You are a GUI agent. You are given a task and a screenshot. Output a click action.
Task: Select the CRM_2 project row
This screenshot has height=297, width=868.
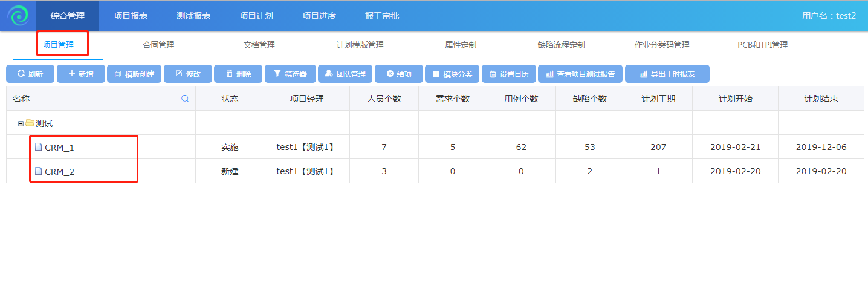point(59,171)
